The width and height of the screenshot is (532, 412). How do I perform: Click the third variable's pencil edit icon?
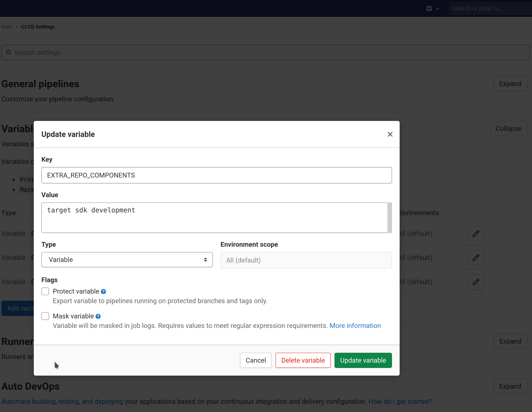click(476, 282)
